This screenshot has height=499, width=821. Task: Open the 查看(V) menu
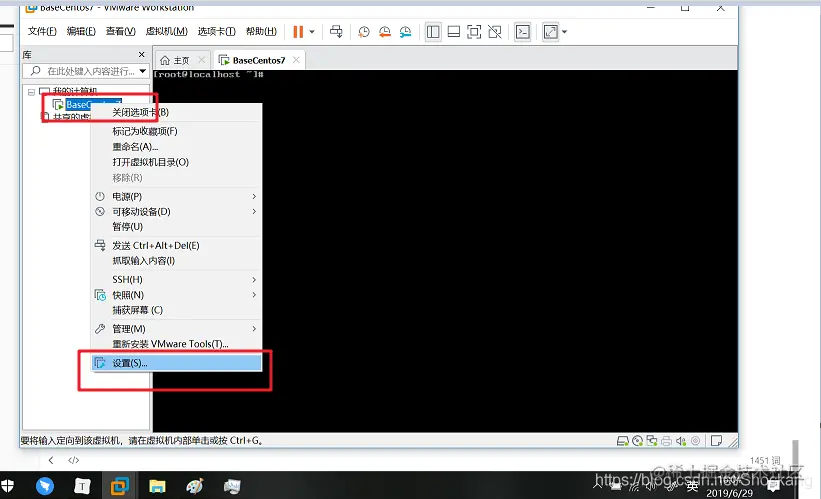point(120,31)
